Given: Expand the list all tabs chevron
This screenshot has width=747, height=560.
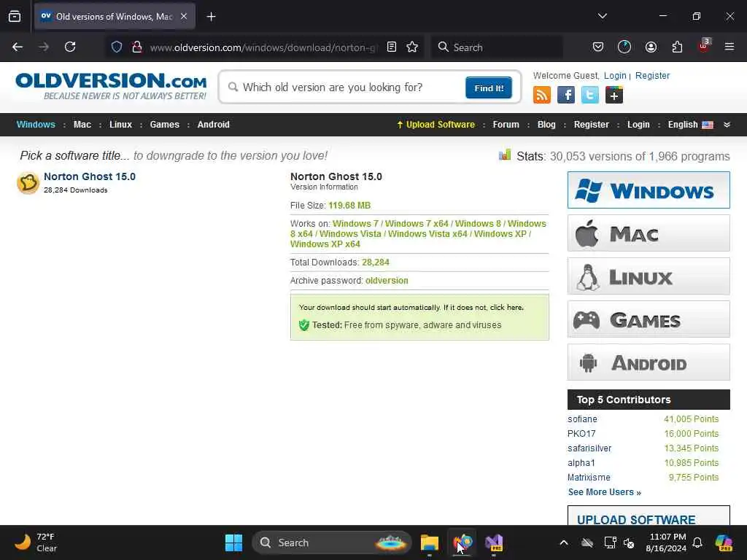Looking at the screenshot, I should 602,16.
